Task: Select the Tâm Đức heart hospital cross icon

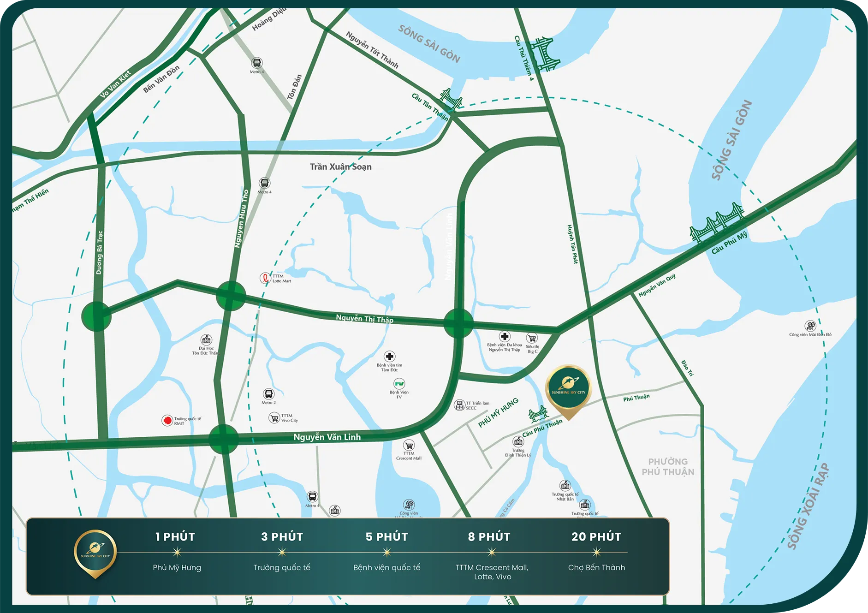Action: [x=390, y=357]
